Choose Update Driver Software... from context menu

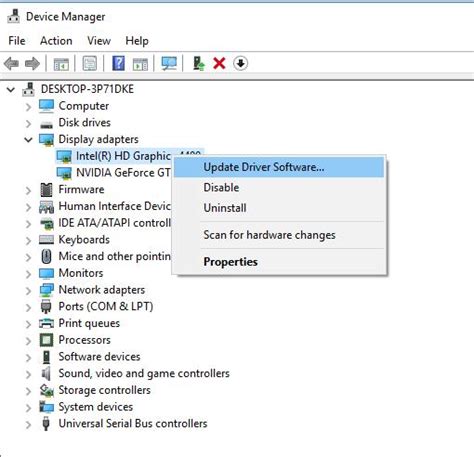pyautogui.click(x=279, y=167)
